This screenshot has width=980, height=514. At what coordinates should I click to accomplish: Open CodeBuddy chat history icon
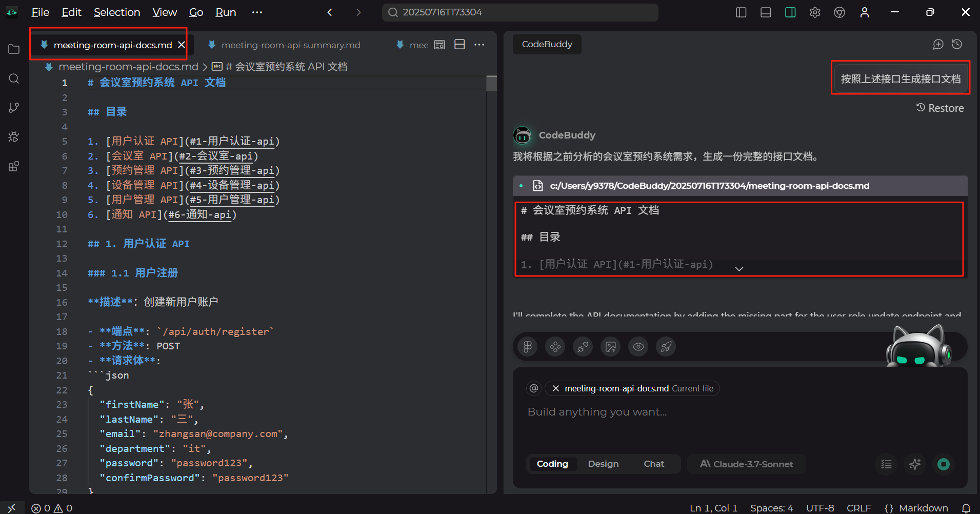point(957,45)
